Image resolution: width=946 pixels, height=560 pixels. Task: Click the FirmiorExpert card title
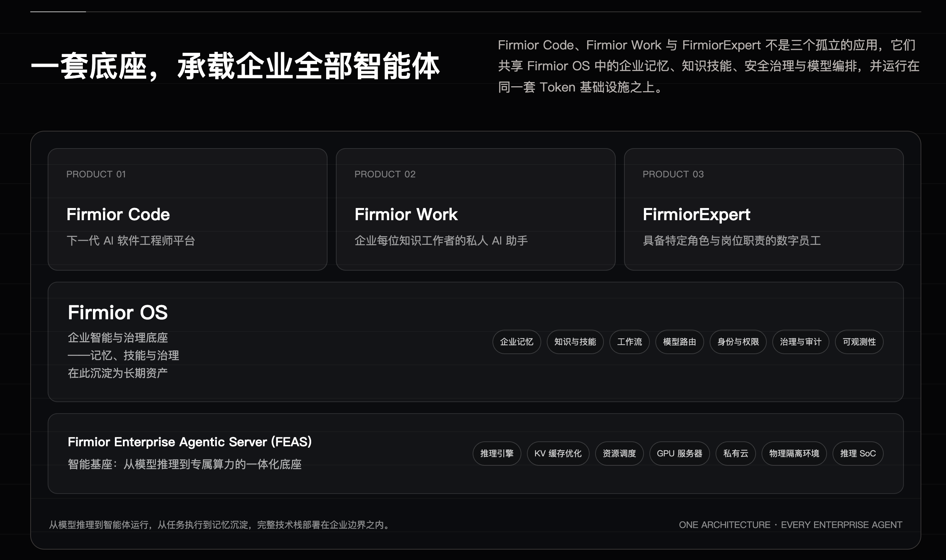pos(696,214)
